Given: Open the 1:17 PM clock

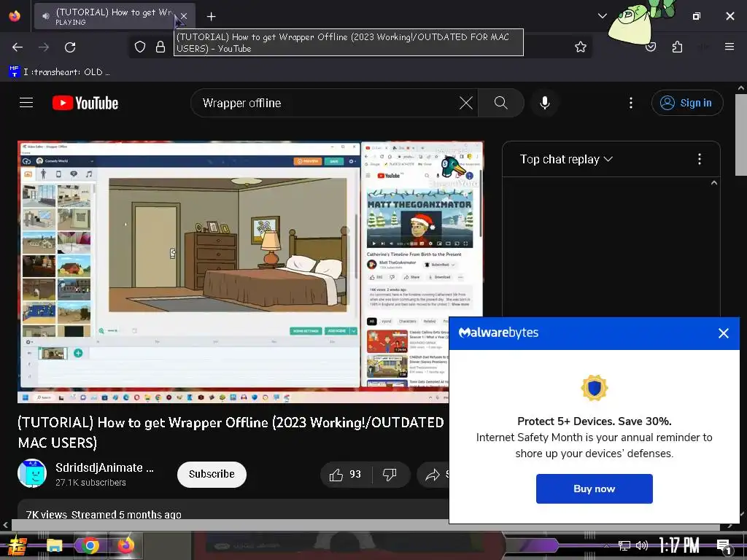Looking at the screenshot, I should coord(679,545).
